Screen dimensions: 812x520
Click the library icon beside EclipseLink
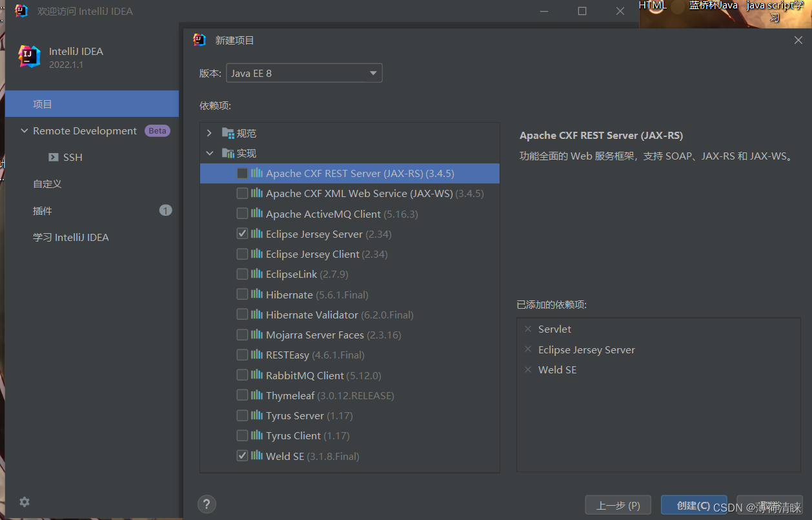click(x=257, y=275)
